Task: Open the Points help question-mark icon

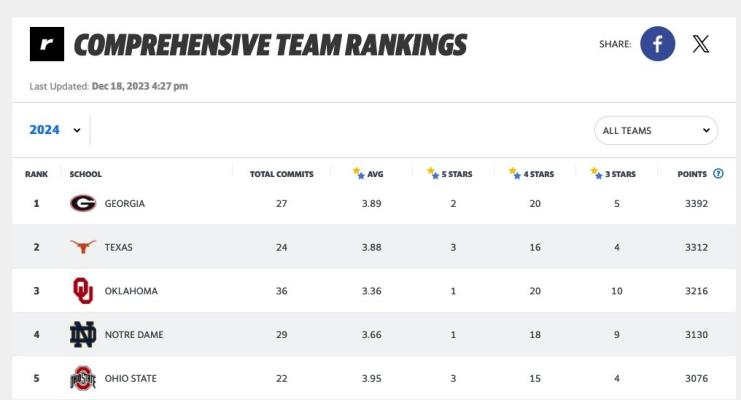Action: [x=718, y=174]
